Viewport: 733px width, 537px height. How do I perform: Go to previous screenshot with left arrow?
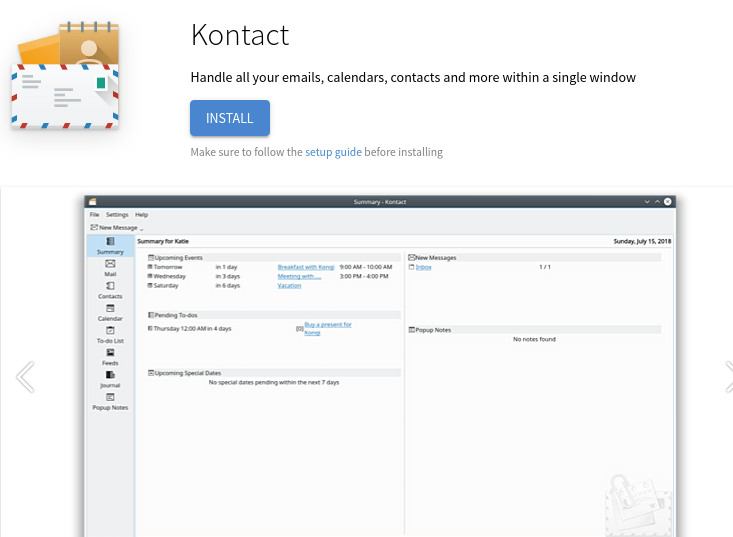[25, 377]
